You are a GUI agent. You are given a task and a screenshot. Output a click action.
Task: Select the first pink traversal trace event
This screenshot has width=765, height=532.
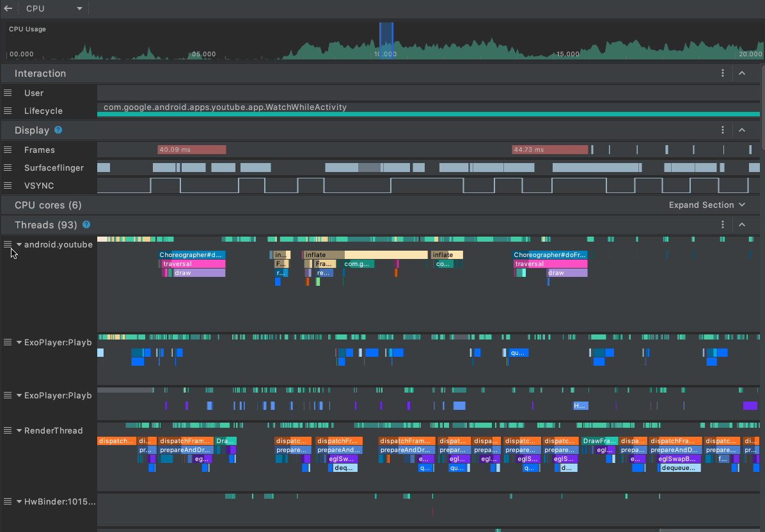(x=193, y=264)
